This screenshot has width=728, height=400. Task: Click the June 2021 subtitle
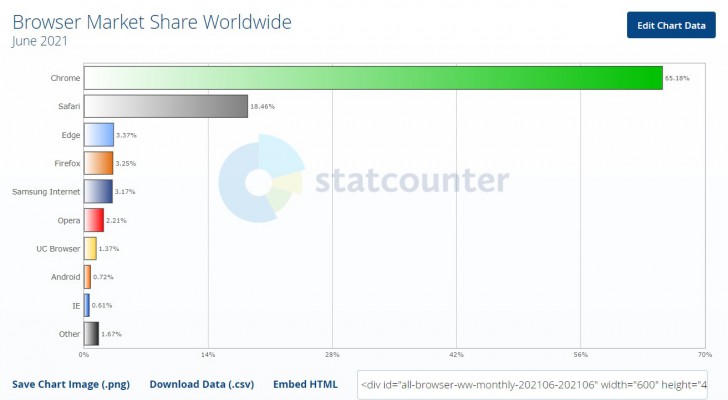(40, 41)
